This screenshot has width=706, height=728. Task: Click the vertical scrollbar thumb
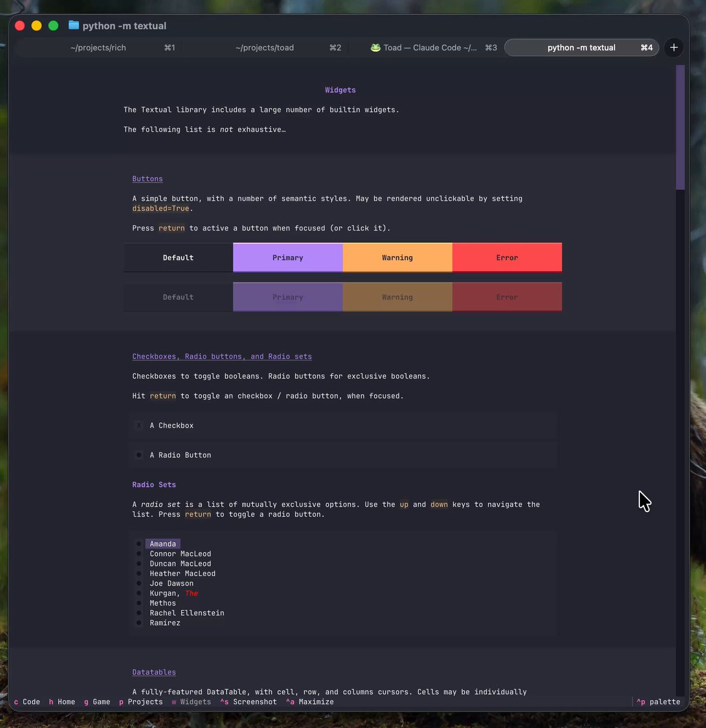click(680, 127)
